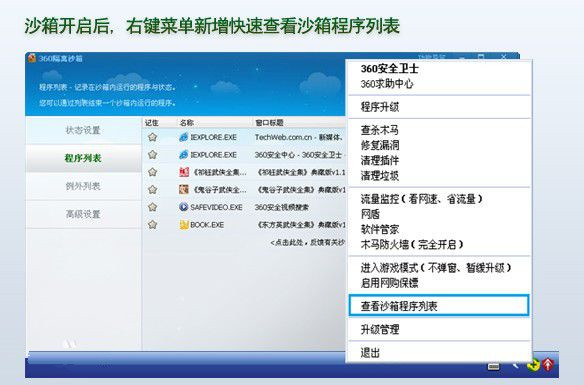Image resolution: width=584 pixels, height=385 pixels.
Task: Click the IE icon in the TechWeb.com.cn row
Action: click(183, 137)
